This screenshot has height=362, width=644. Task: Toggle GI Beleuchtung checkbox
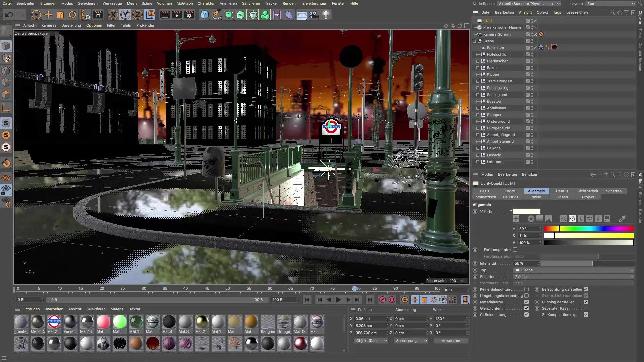pos(526,315)
